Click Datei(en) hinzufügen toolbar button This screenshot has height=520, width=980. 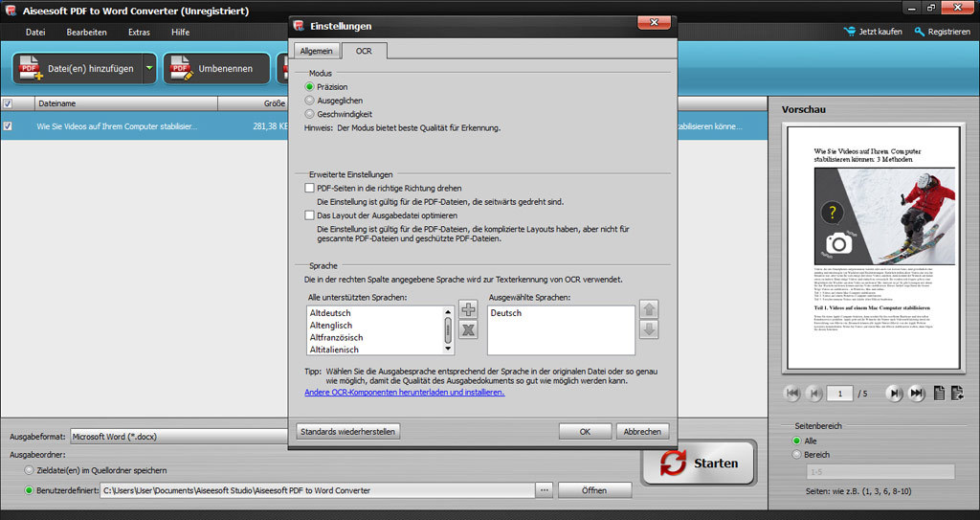(x=78, y=69)
